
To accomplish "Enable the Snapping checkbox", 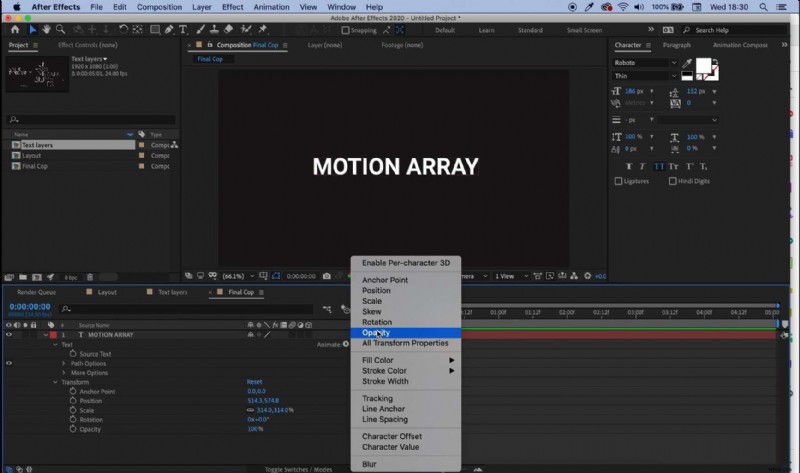I will [345, 30].
